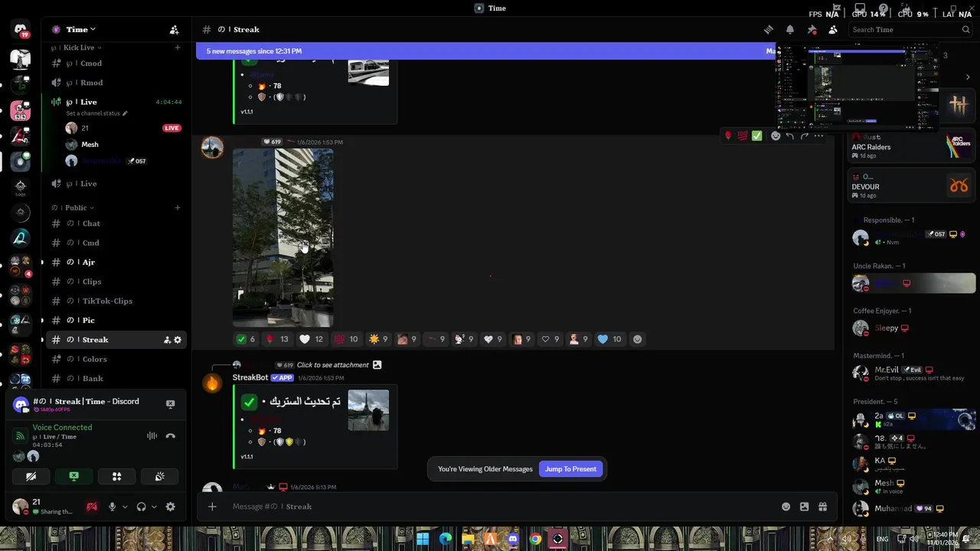
Task: Toggle white heart reaction with 12
Action: tap(311, 339)
